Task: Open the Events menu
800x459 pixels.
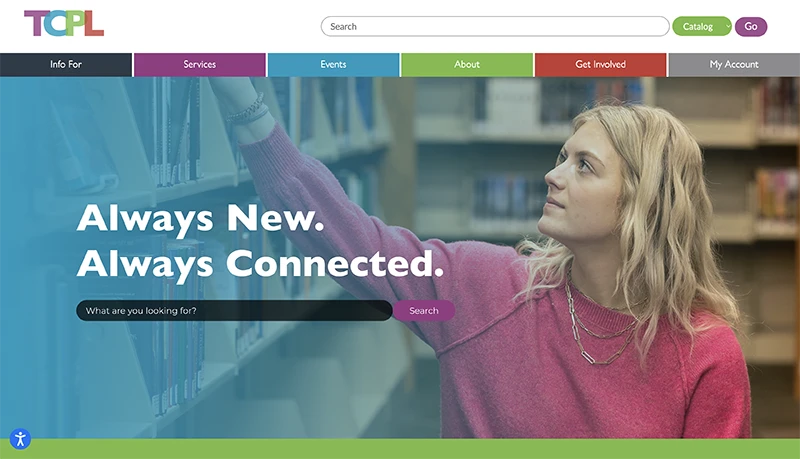Action: pyautogui.click(x=333, y=64)
